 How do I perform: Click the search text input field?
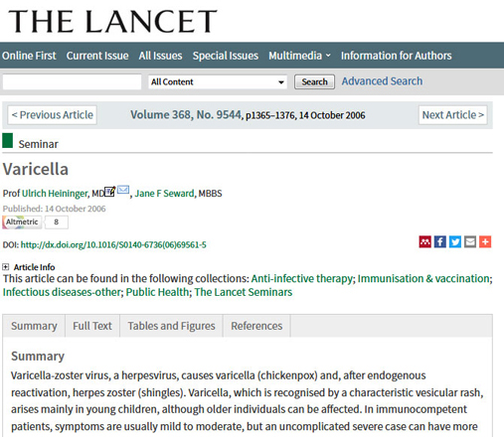(72, 81)
